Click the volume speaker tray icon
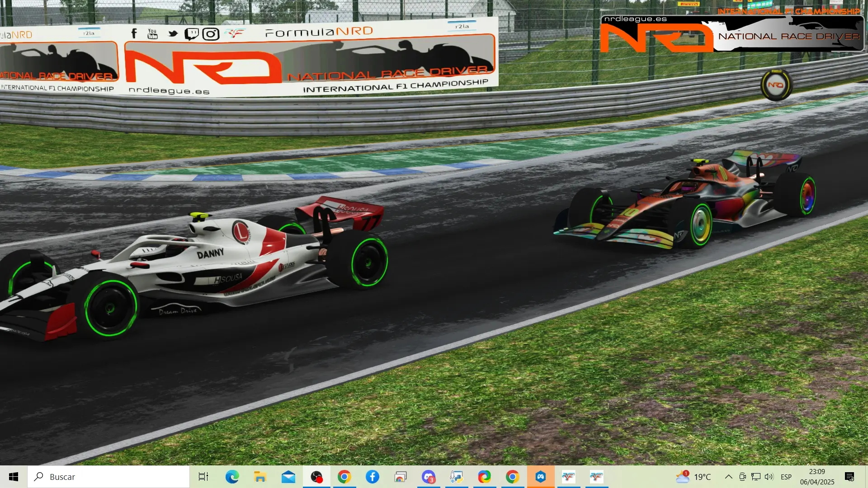This screenshot has width=868, height=488. (x=769, y=477)
